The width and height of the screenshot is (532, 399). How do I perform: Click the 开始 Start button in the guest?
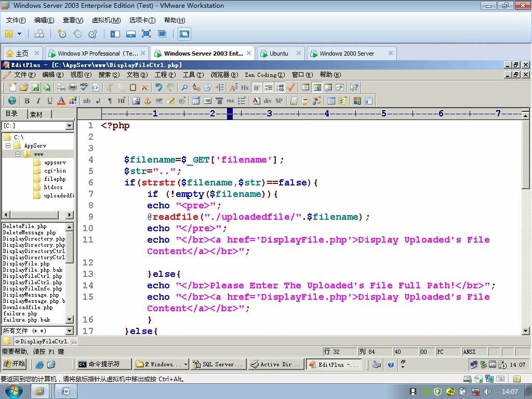point(14,364)
